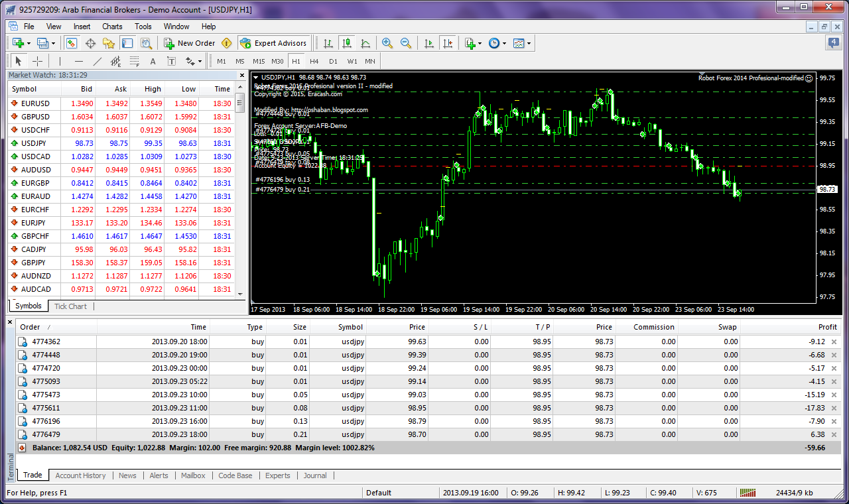The image size is (849, 504).
Task: Select the Text tool A
Action: (x=153, y=61)
